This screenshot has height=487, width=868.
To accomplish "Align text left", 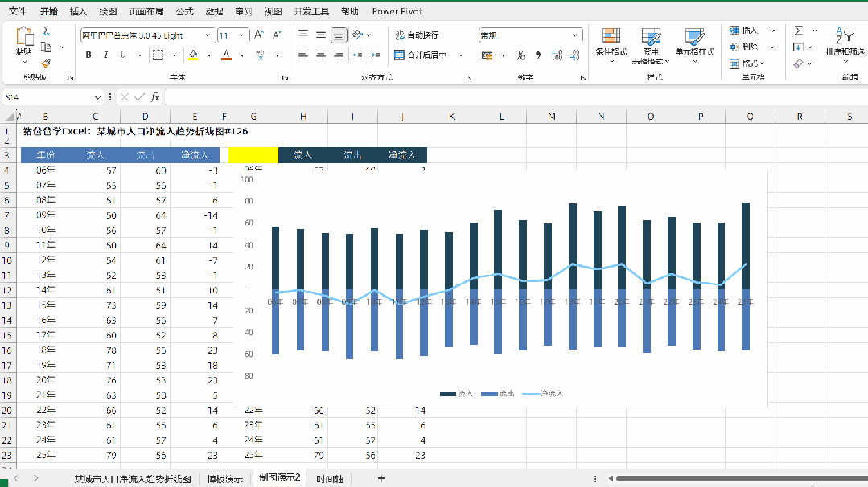I will (303, 55).
